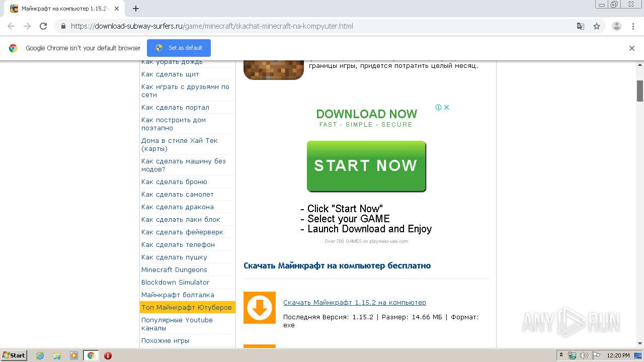Open Как сделать броню link
Viewport: 644px width, 362px height.
[x=174, y=182]
